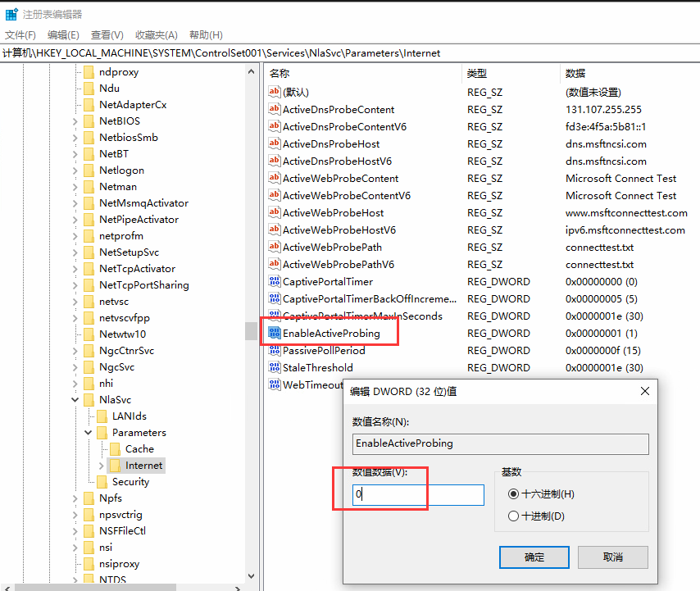Select the decimal 十进制(D) radio button
700x591 pixels.
(513, 516)
